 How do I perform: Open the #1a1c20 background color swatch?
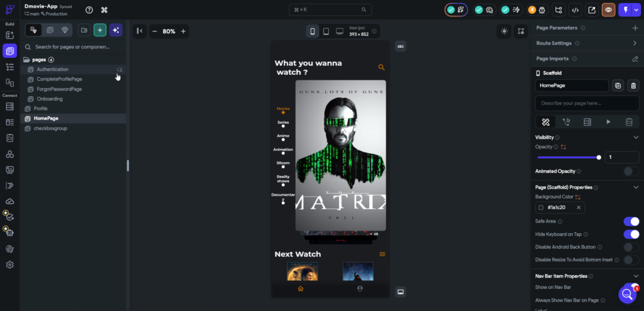click(541, 207)
